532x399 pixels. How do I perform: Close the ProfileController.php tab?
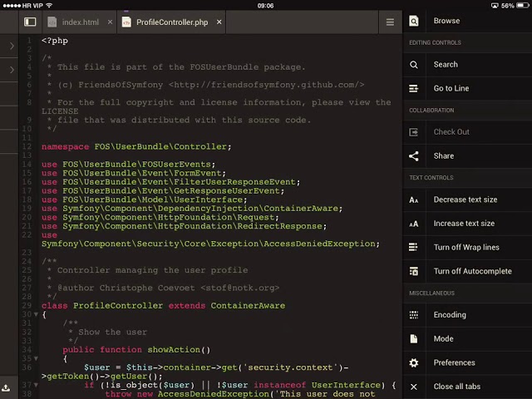(219, 22)
